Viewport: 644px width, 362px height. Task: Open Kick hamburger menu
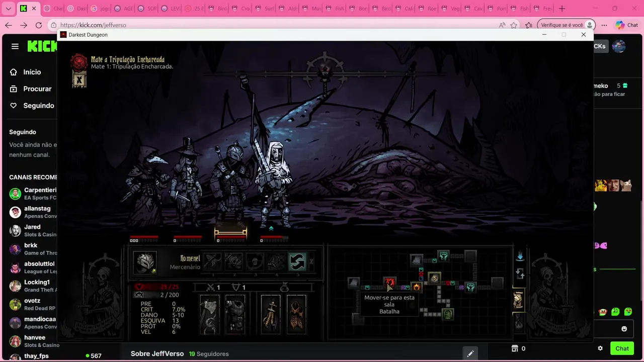pyautogui.click(x=15, y=46)
